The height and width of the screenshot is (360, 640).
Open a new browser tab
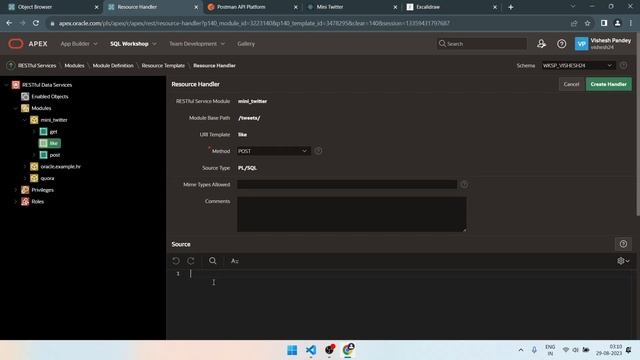coord(511,7)
